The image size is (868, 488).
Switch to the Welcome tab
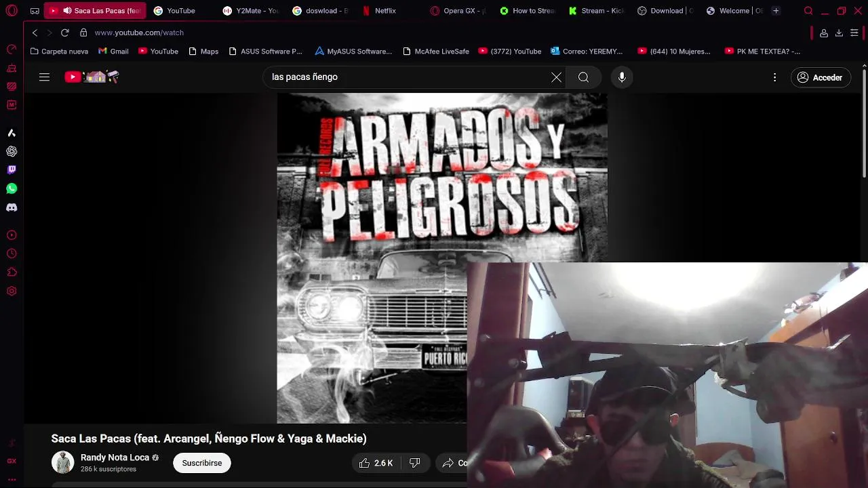(x=735, y=11)
